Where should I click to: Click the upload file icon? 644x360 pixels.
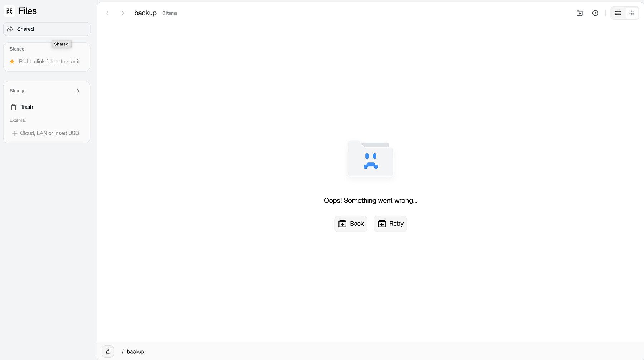pos(595,13)
